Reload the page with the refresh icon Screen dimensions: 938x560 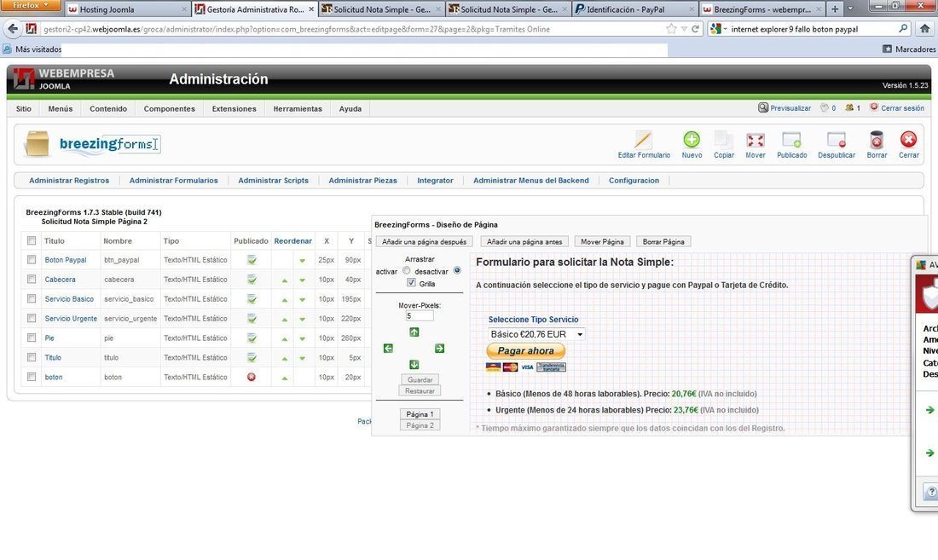tap(695, 29)
